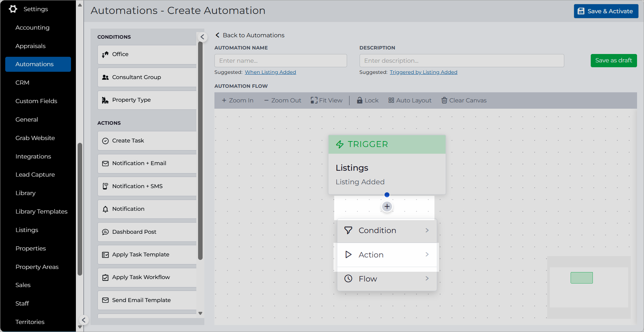644x332 pixels.
Task: Open Properties settings
Action: (31, 248)
